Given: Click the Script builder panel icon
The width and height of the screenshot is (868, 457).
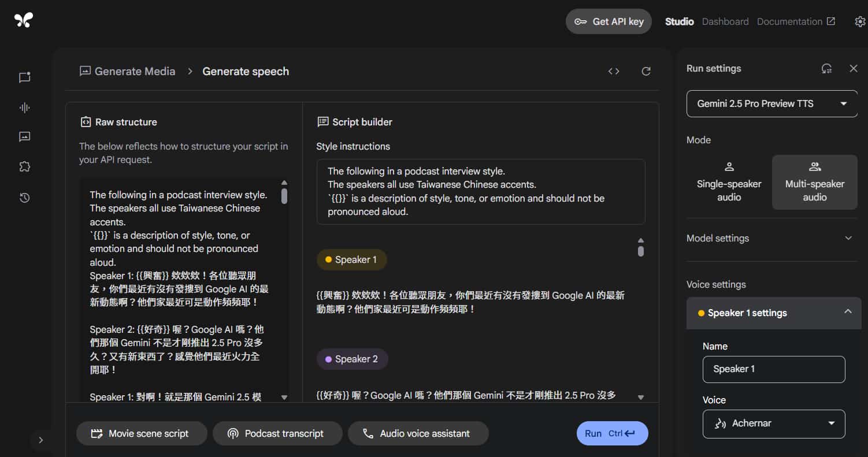Looking at the screenshot, I should pos(323,122).
